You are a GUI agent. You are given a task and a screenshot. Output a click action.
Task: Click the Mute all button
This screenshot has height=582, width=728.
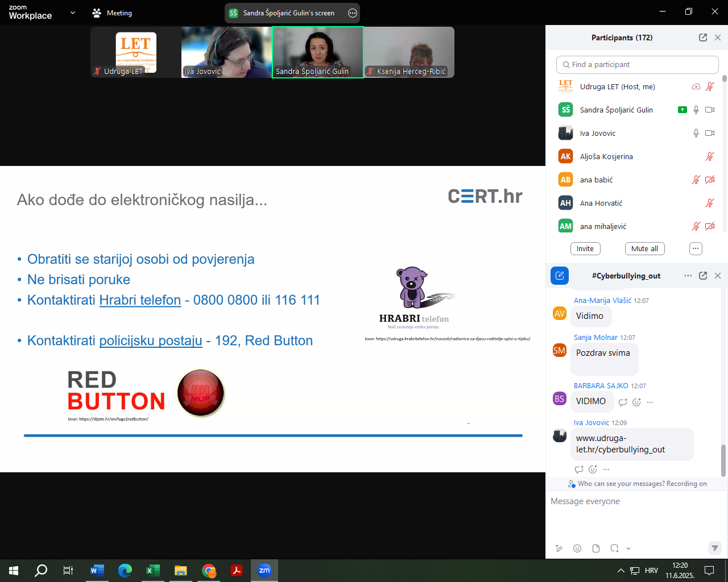point(644,249)
